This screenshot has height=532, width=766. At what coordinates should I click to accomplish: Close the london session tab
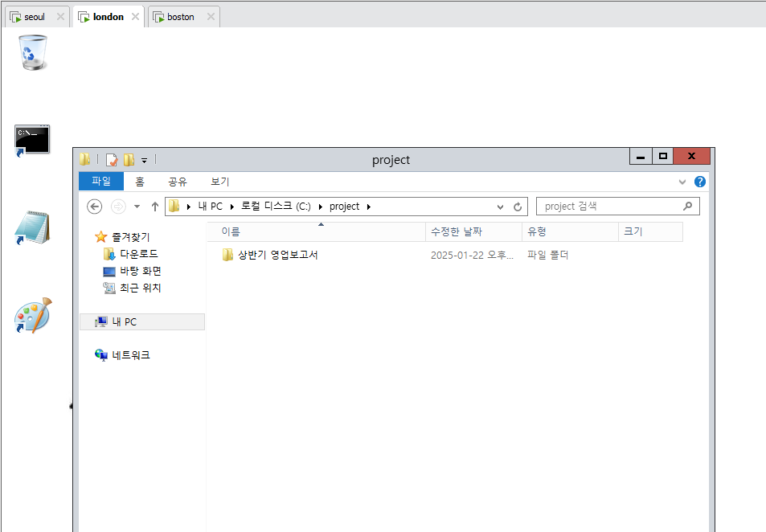click(x=135, y=17)
